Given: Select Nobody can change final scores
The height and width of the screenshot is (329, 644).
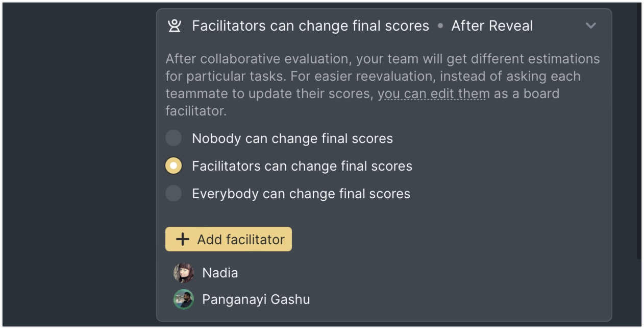Looking at the screenshot, I should [x=174, y=138].
